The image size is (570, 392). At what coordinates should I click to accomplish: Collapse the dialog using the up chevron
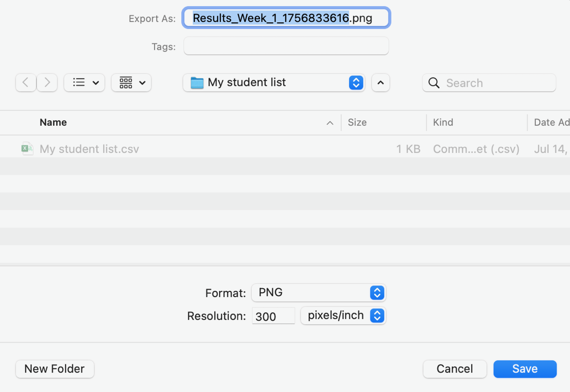pyautogui.click(x=380, y=83)
